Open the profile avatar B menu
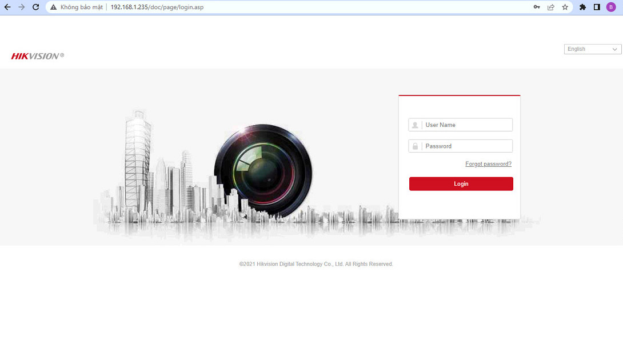 click(611, 7)
